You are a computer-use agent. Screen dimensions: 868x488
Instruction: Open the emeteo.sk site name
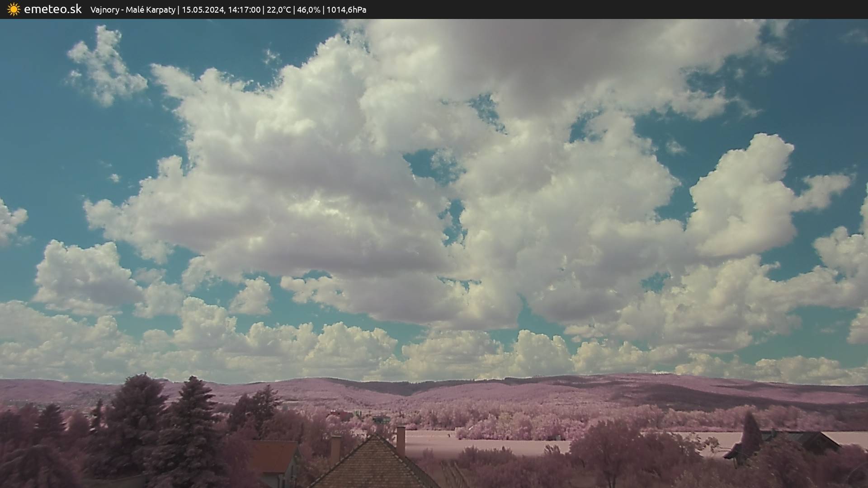tap(52, 9)
